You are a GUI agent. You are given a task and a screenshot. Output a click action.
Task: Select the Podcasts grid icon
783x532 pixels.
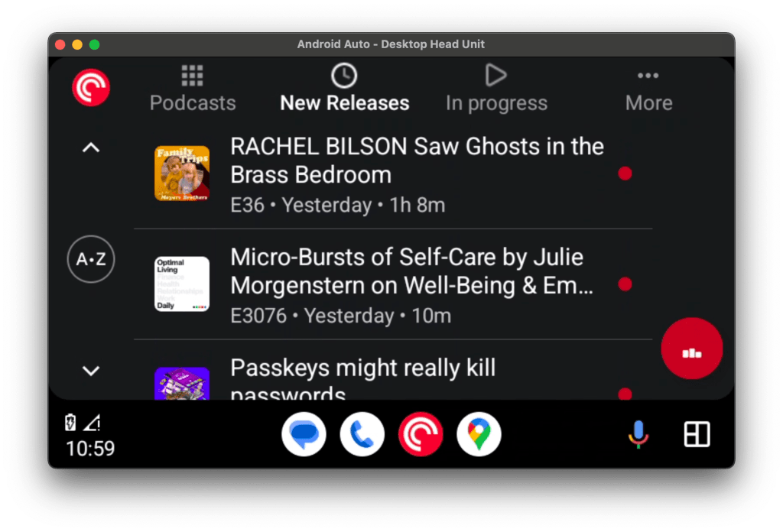pos(192,75)
